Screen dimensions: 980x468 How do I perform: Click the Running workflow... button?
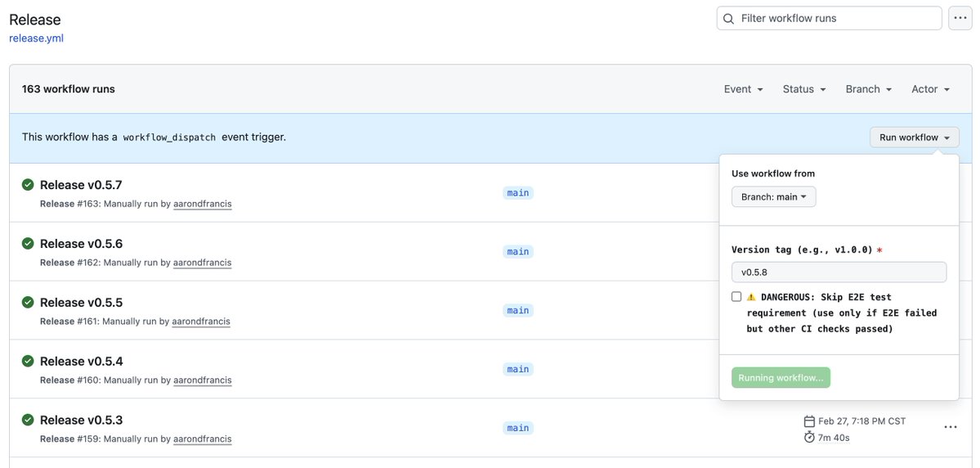click(x=781, y=378)
